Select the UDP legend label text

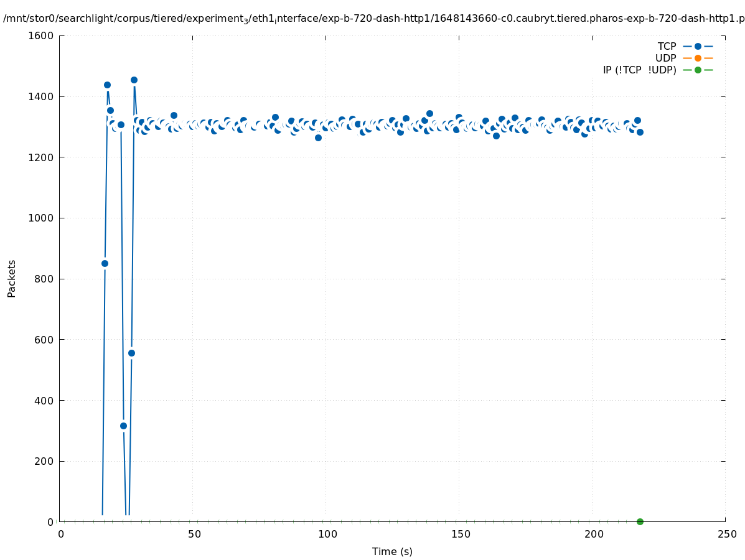665,58
